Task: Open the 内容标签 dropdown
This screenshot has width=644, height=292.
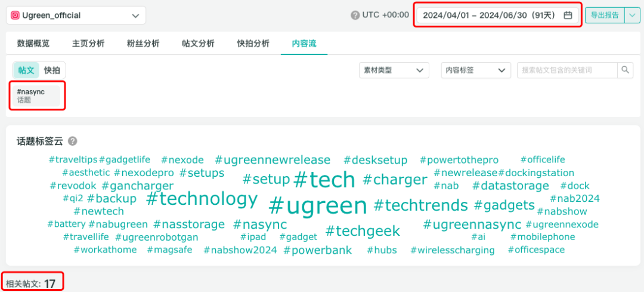Action: 476,70
